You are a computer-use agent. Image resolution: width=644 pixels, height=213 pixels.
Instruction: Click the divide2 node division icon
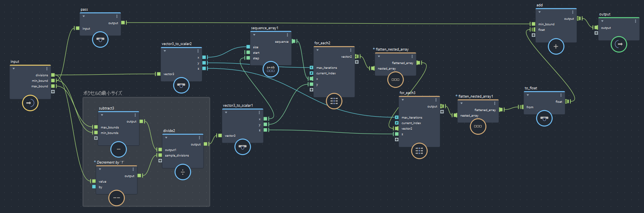(x=183, y=172)
